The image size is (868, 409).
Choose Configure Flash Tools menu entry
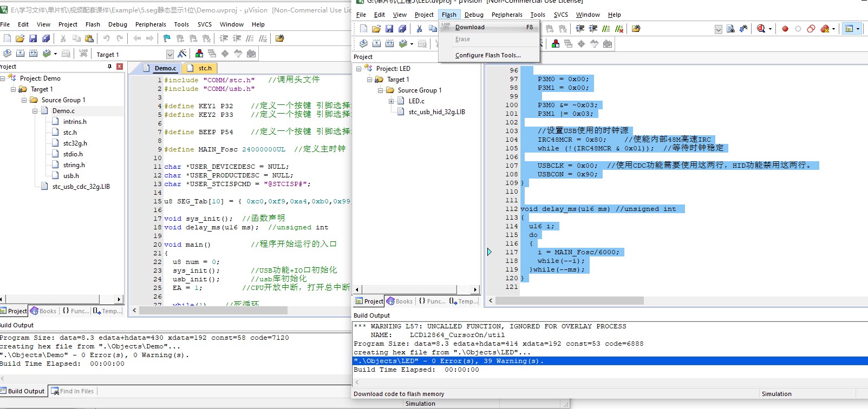(x=487, y=55)
